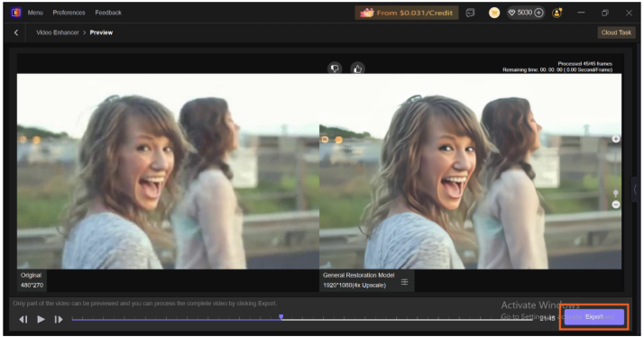The width and height of the screenshot is (644, 337).
Task: Open the Cloud Task button
Action: 616,32
